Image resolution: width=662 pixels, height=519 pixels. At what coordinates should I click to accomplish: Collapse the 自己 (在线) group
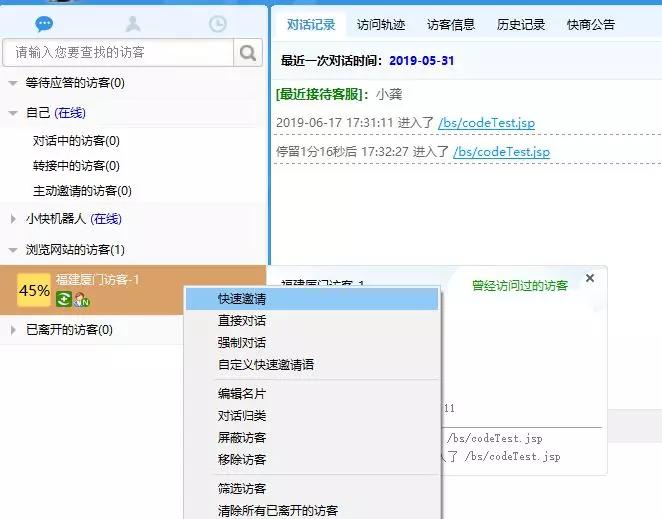pyautogui.click(x=12, y=114)
